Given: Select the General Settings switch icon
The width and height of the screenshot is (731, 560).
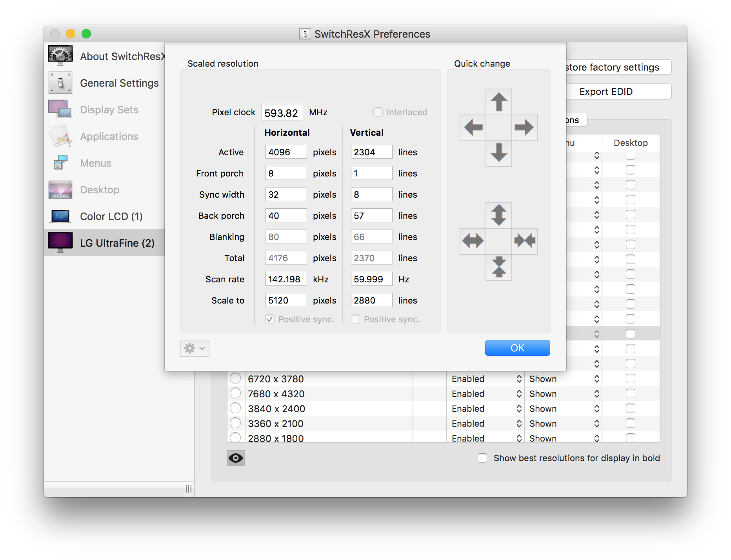Looking at the screenshot, I should 60,82.
